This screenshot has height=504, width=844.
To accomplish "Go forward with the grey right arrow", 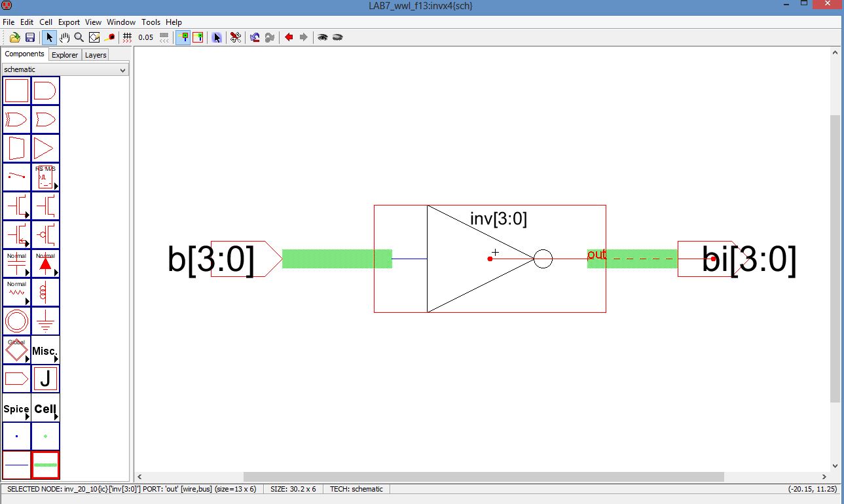I will (x=303, y=37).
